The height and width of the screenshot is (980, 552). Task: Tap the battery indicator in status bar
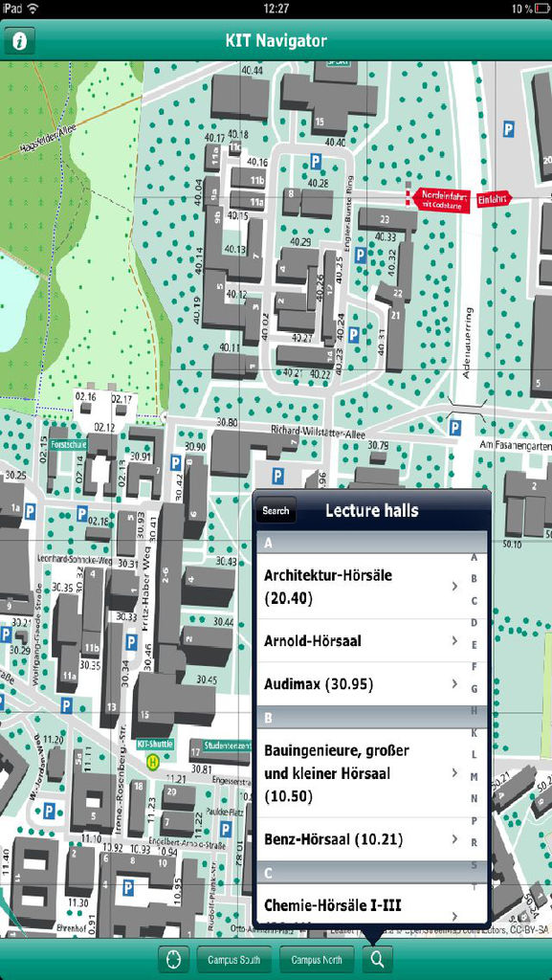point(541,9)
